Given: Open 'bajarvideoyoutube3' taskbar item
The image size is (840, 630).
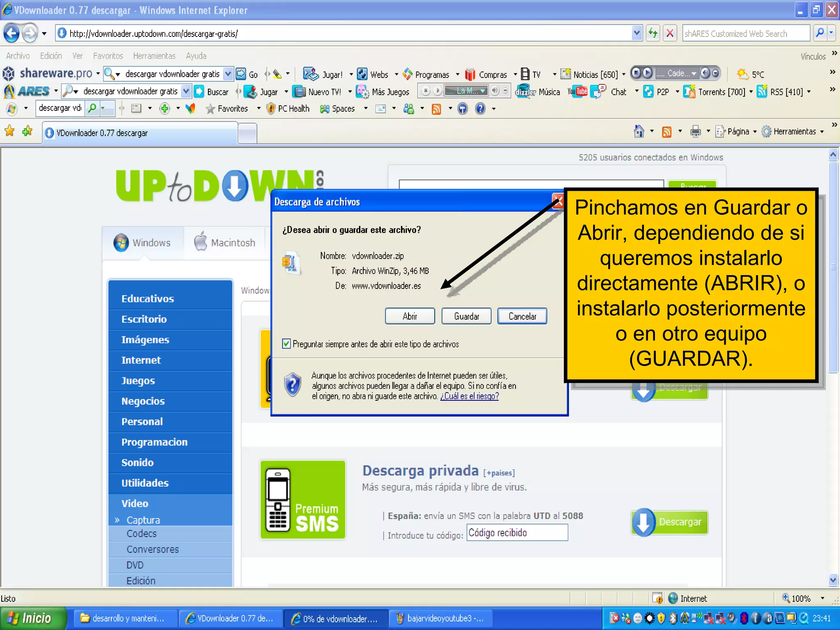Looking at the screenshot, I should [x=441, y=619].
